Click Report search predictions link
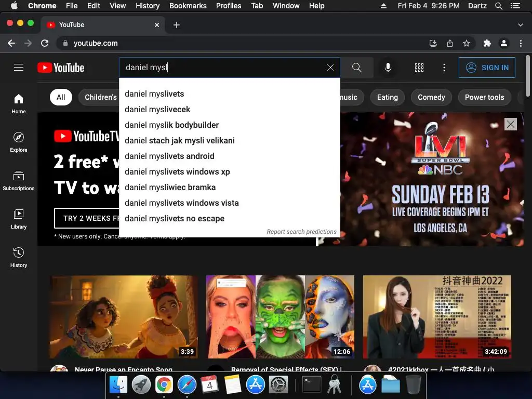Viewport: 532px width, 399px height. pos(301,231)
